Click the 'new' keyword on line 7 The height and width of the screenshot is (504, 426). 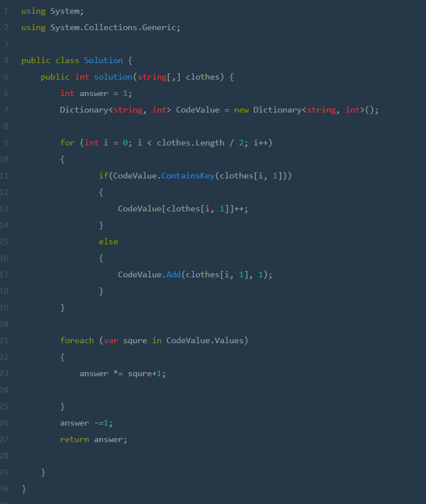click(x=241, y=110)
